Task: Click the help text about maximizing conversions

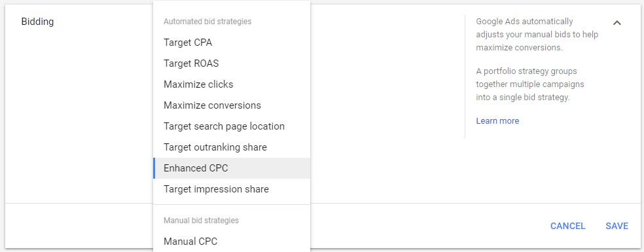Action: [x=537, y=34]
